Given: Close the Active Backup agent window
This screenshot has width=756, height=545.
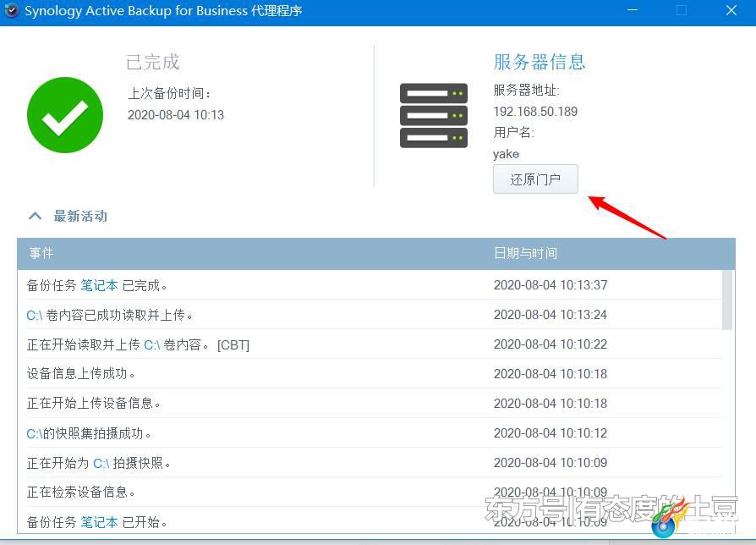Looking at the screenshot, I should tap(731, 10).
